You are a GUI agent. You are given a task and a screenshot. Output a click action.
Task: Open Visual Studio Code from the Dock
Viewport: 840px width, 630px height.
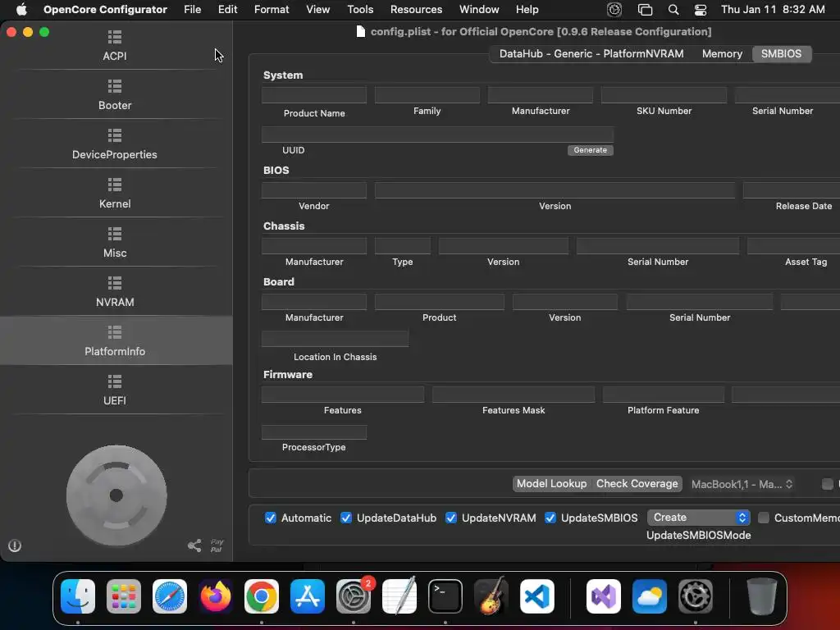(x=537, y=596)
